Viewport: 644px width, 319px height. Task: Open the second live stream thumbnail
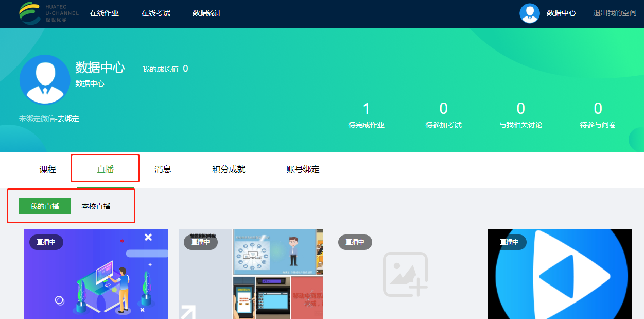point(251,274)
